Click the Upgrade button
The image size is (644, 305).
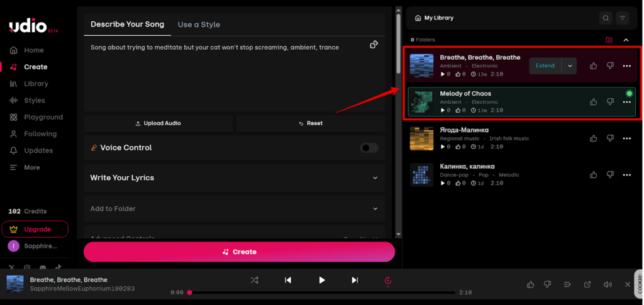click(x=35, y=230)
